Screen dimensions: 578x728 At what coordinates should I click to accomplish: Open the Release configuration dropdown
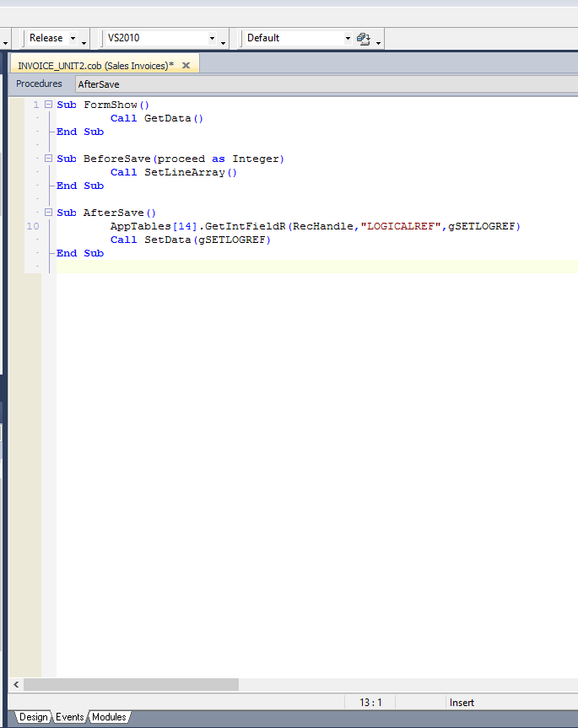73,38
